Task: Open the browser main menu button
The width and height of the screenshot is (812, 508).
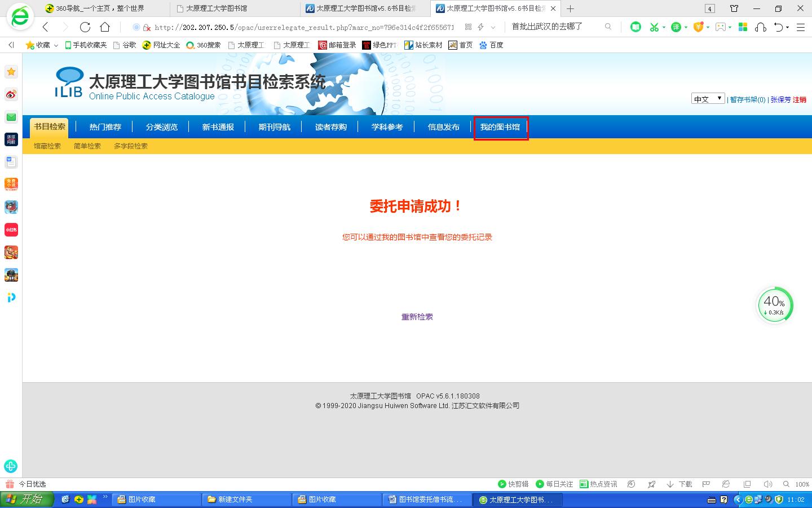Action: [800, 27]
